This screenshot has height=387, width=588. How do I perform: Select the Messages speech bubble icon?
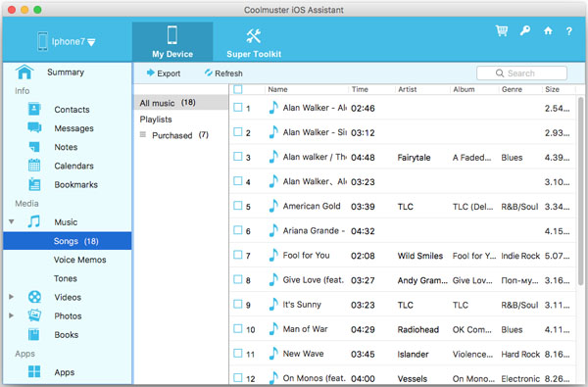coord(34,128)
